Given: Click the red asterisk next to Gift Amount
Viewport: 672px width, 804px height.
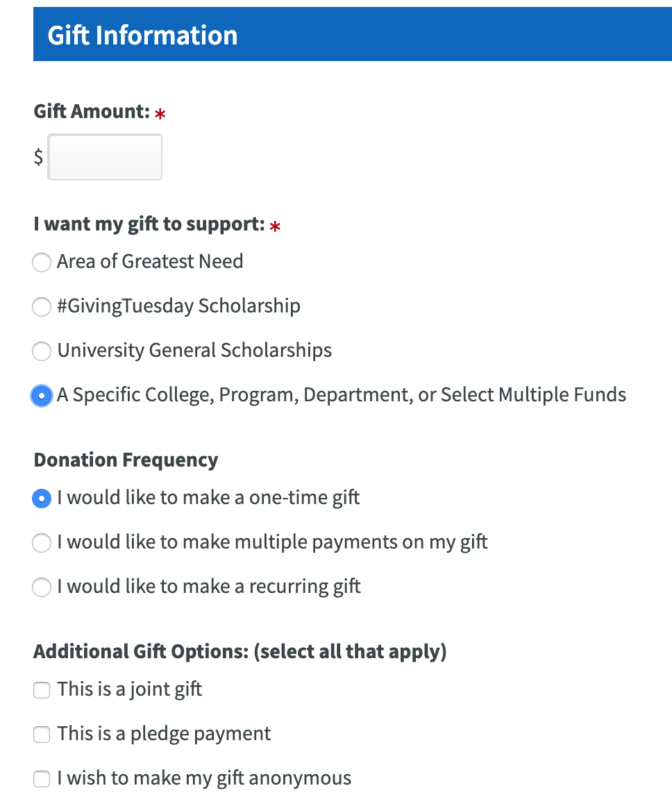Looking at the screenshot, I should [160, 113].
